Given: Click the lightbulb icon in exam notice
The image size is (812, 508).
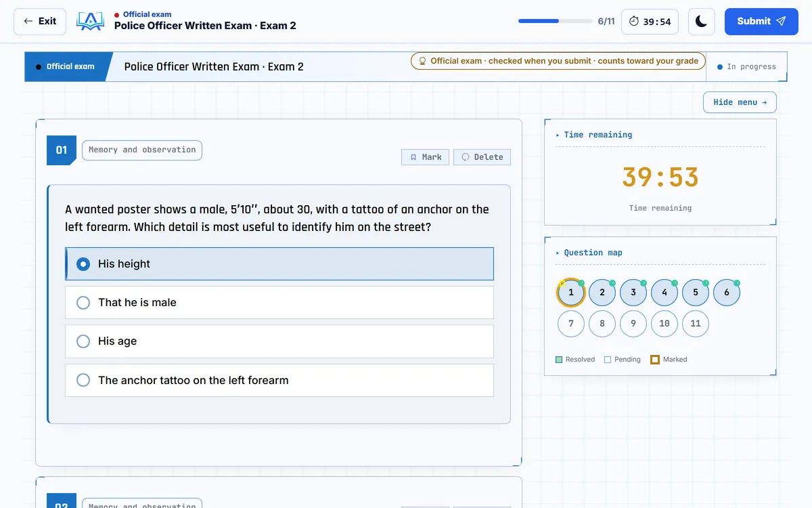Looking at the screenshot, I should [422, 61].
